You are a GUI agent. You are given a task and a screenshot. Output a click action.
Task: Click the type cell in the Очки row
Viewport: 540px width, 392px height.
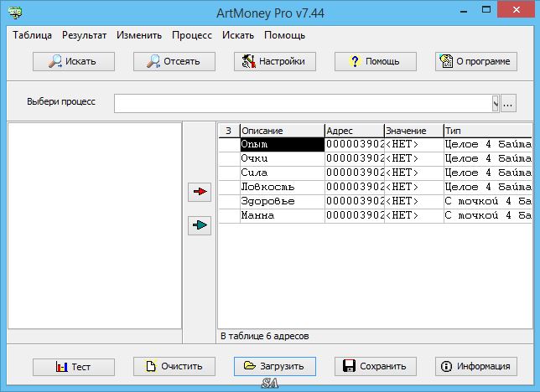(x=488, y=158)
